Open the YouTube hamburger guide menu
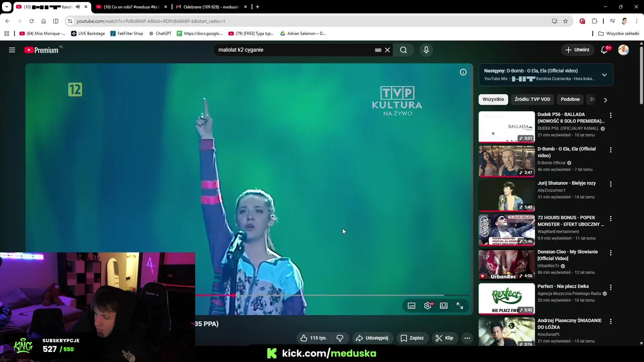This screenshot has width=644, height=362. (12, 50)
